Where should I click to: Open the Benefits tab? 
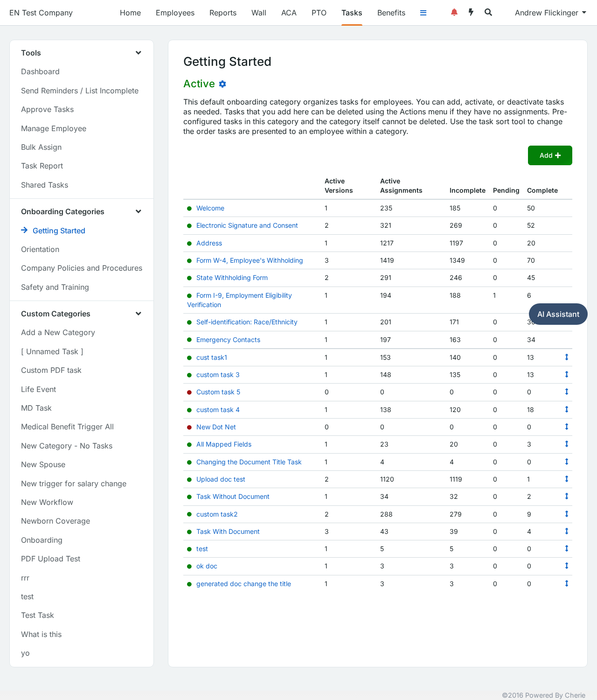click(x=391, y=13)
